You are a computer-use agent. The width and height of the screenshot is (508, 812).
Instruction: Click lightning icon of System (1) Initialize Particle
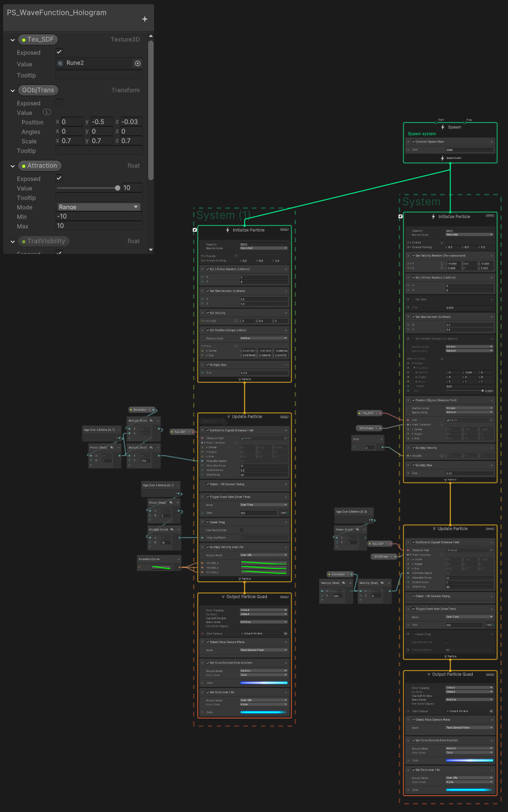tap(228, 230)
